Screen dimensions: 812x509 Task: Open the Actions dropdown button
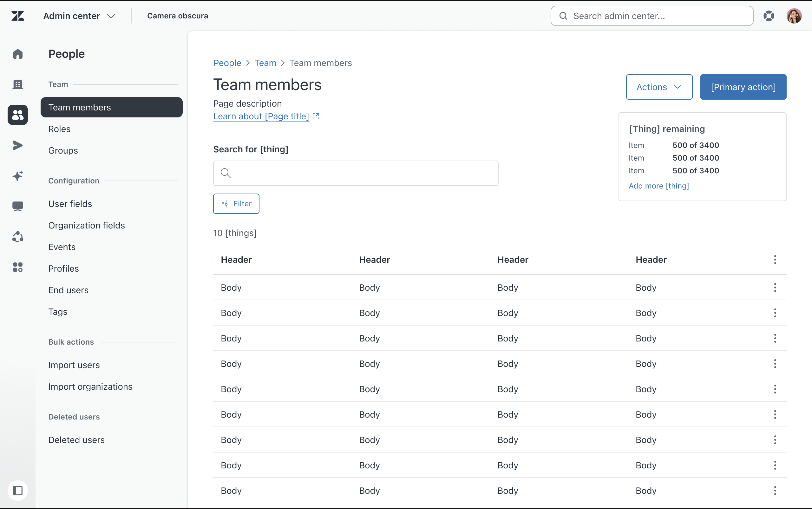(x=659, y=87)
